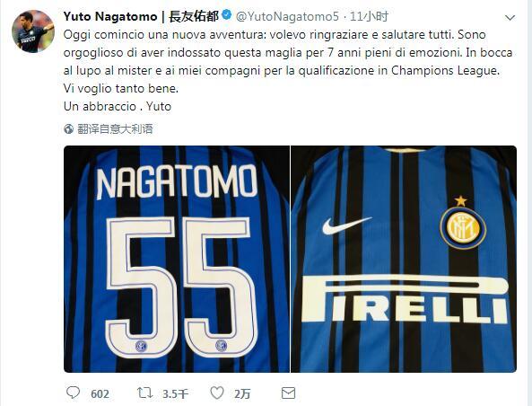Expand the tweet options chevron
Image resolution: width=532 pixels, height=406 pixels.
(510, 18)
